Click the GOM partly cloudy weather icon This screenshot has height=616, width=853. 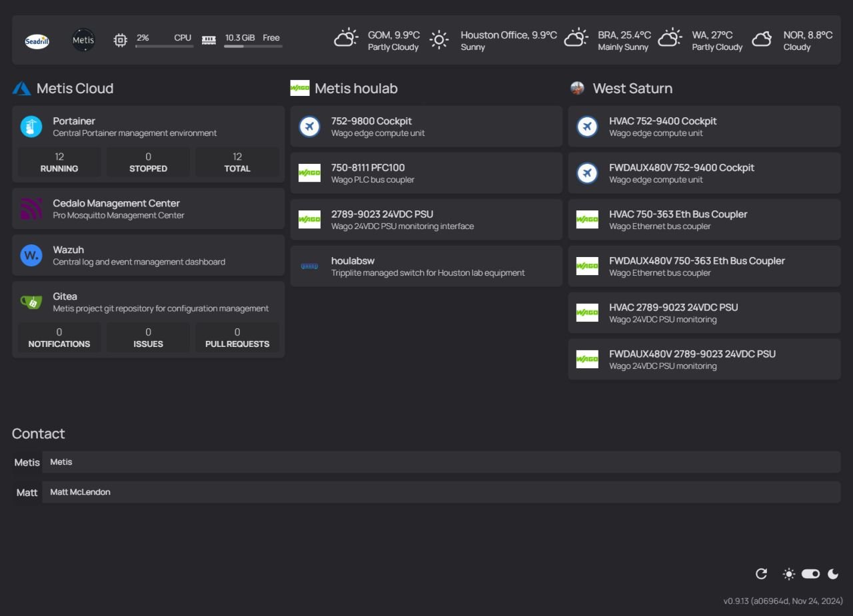click(346, 38)
